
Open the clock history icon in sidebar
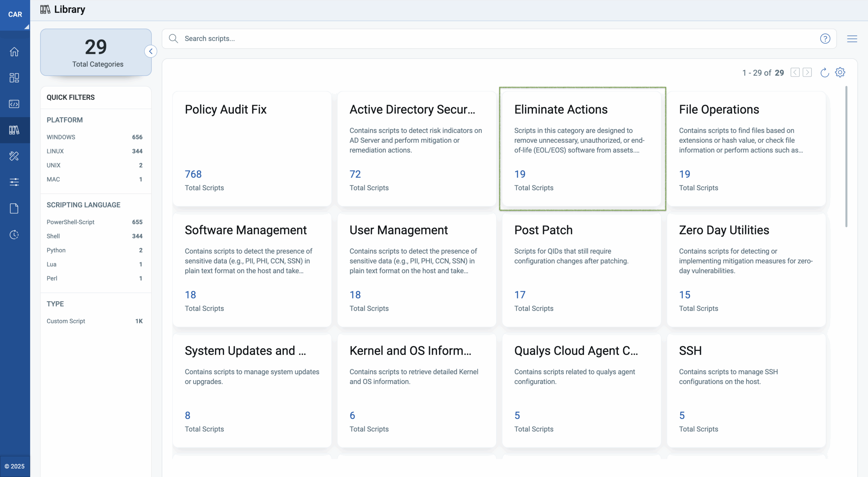coord(14,234)
